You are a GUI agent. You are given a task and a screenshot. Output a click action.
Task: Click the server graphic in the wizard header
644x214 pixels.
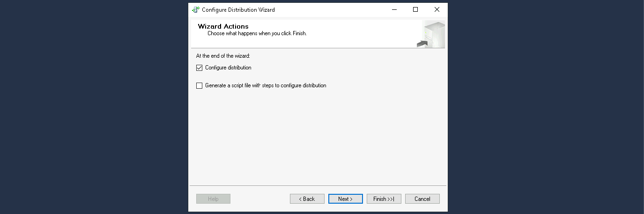432,34
